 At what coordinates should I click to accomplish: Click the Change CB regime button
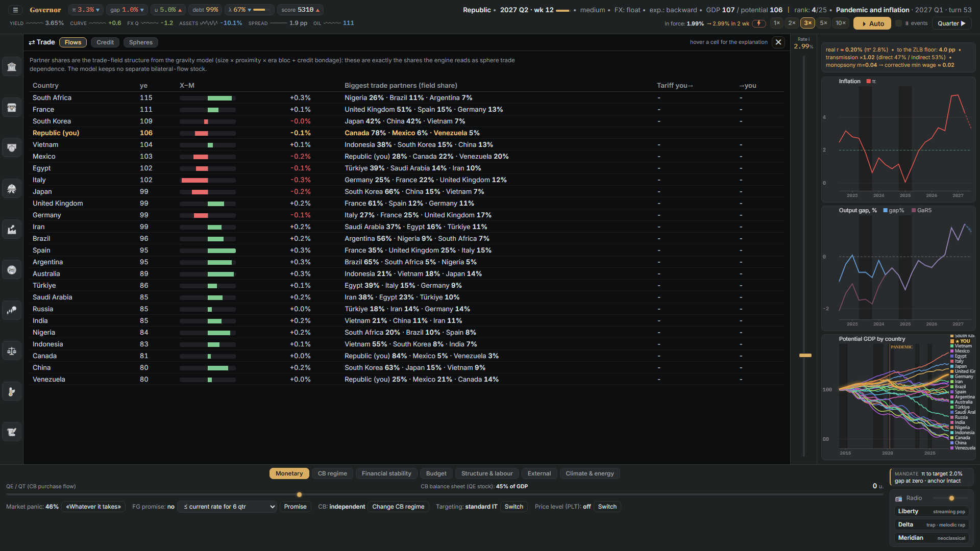pyautogui.click(x=398, y=507)
